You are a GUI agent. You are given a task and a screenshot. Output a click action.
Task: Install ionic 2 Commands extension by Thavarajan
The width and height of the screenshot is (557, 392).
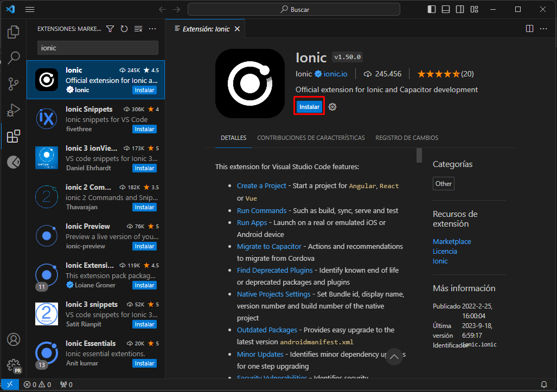[x=145, y=207]
